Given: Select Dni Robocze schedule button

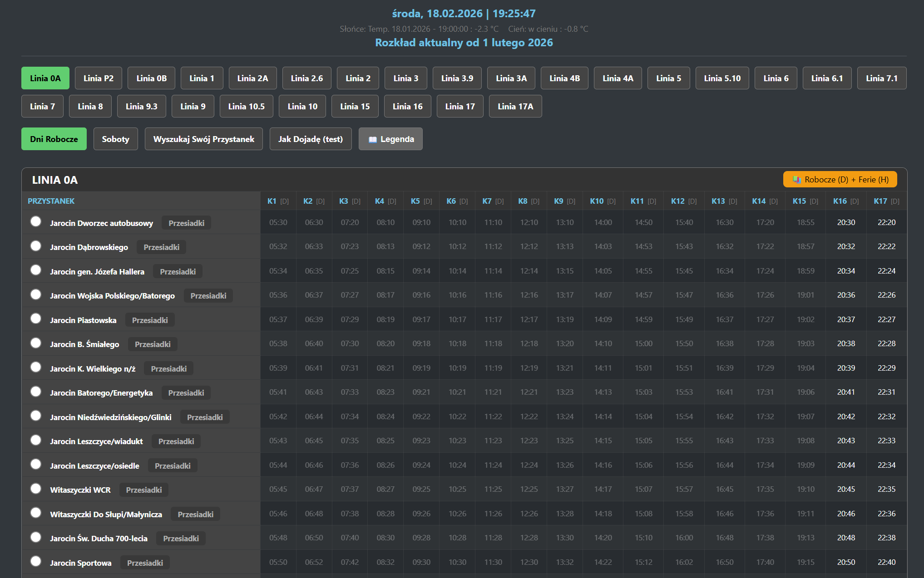Looking at the screenshot, I should click(x=54, y=139).
